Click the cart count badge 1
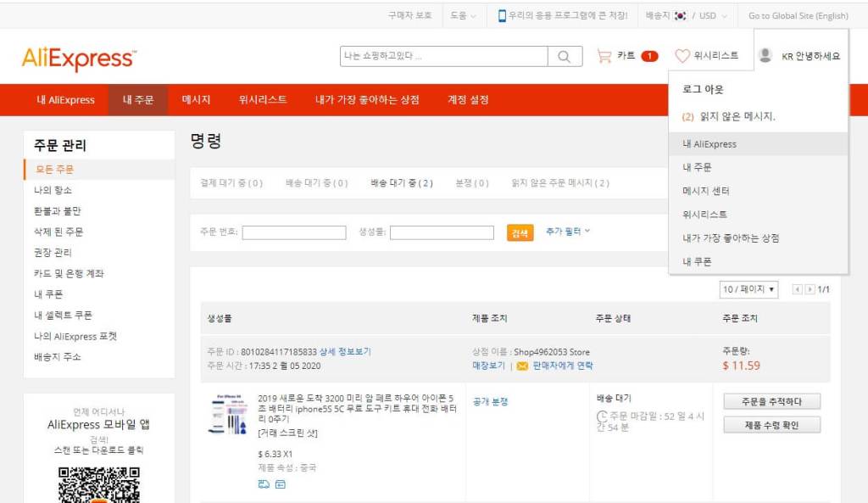 (649, 56)
